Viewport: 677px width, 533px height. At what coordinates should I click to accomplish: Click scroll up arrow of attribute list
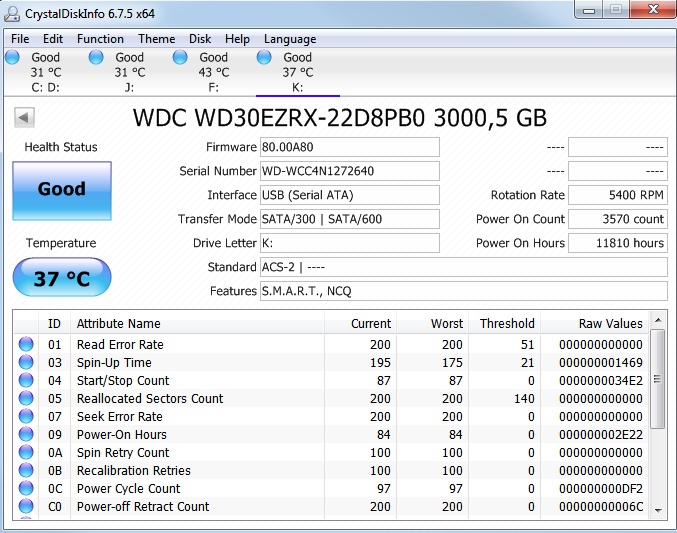click(x=658, y=320)
